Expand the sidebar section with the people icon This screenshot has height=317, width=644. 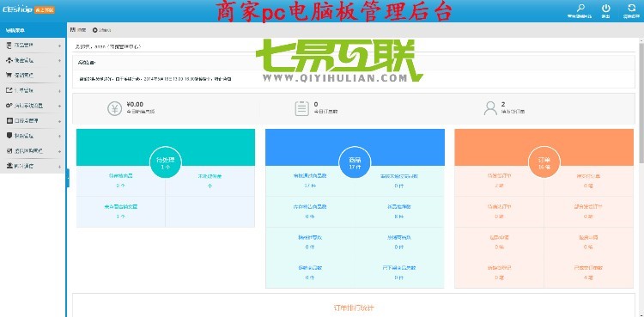(59, 61)
